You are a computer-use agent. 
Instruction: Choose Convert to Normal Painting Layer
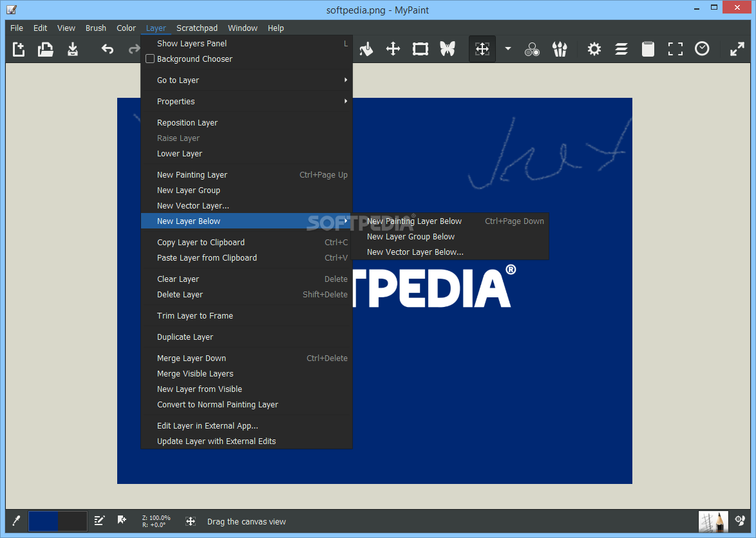pyautogui.click(x=247, y=405)
